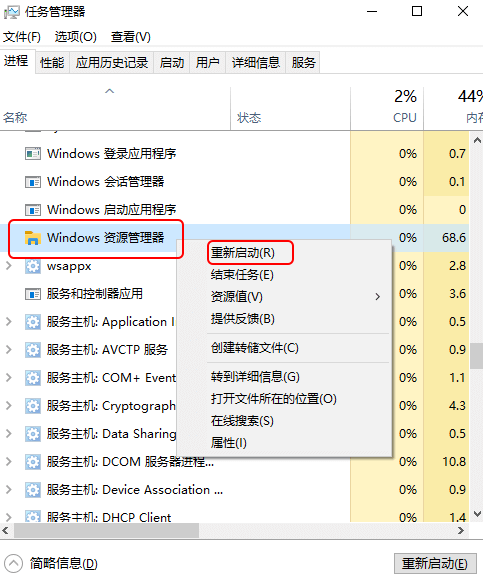The height and width of the screenshot is (583, 483).
Task: Sort by the 名称 column header
Action: (x=115, y=109)
